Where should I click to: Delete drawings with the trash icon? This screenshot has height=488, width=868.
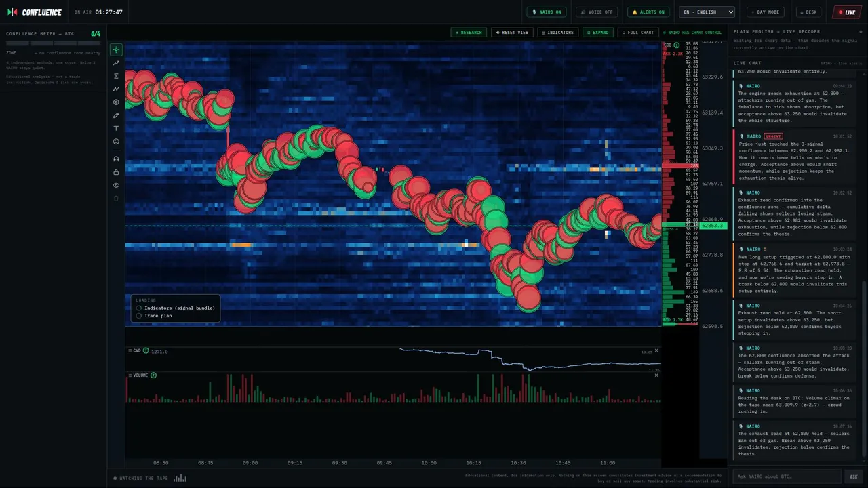(116, 198)
